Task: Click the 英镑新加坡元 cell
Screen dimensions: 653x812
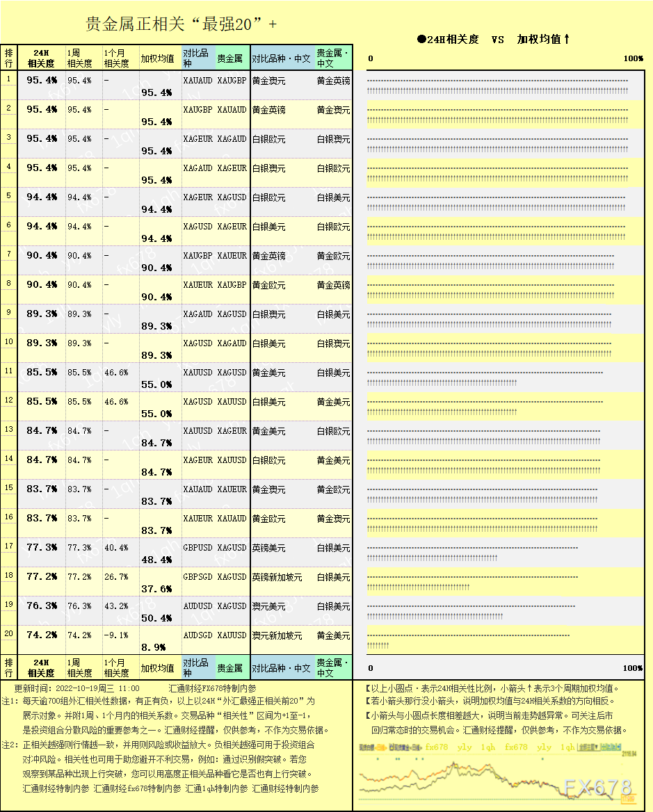Action: tap(277, 578)
